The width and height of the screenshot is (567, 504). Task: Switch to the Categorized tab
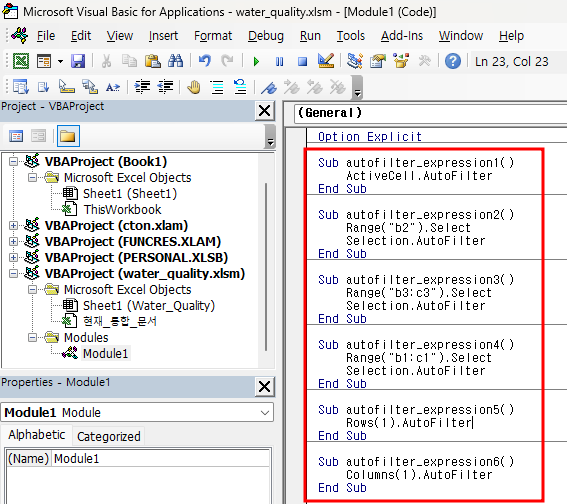pos(108,436)
